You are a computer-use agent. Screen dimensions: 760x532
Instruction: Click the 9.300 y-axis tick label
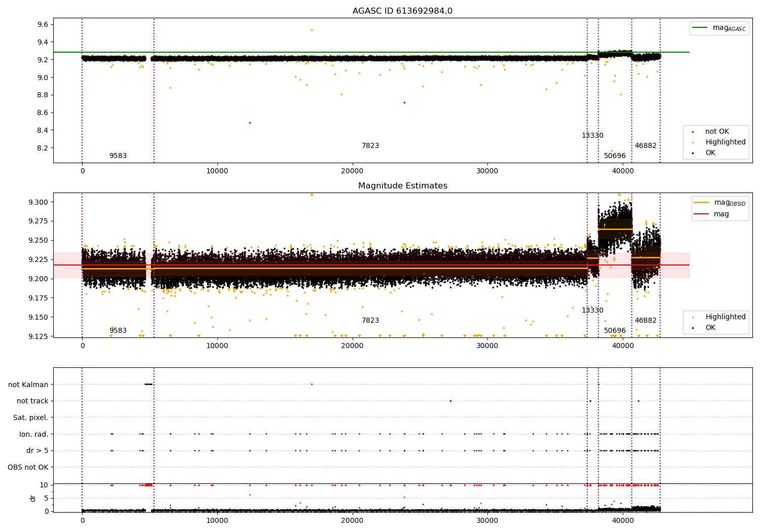point(39,202)
